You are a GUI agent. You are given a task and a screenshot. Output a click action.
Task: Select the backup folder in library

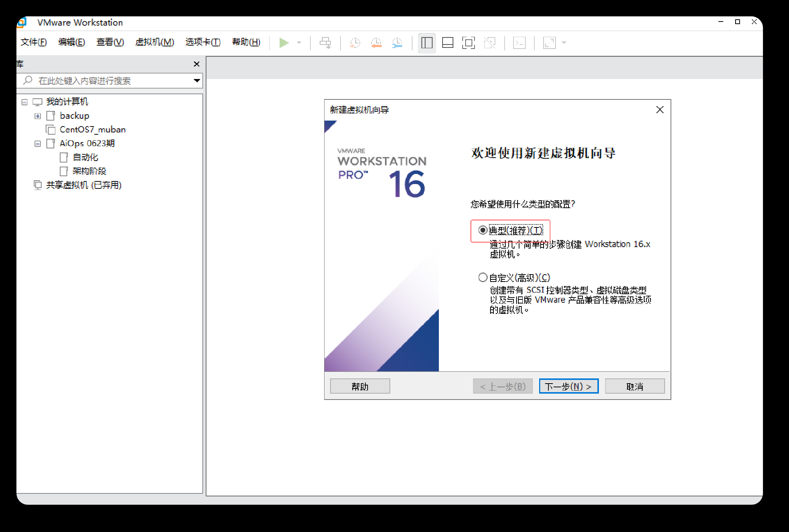[x=74, y=116]
